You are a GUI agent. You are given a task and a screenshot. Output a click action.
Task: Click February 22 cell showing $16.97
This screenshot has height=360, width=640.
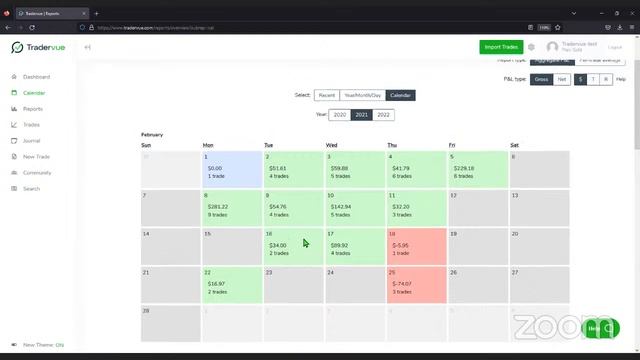(x=232, y=284)
